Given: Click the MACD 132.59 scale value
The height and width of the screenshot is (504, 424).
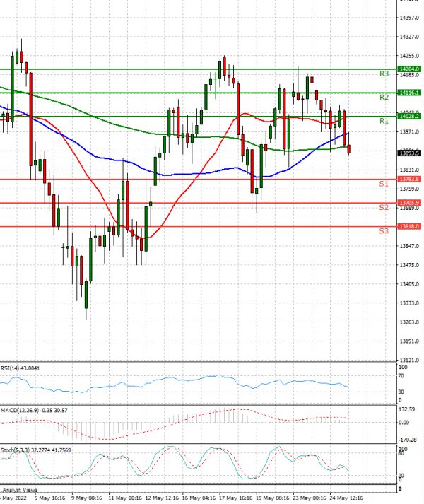Looking at the screenshot, I should 406,409.
